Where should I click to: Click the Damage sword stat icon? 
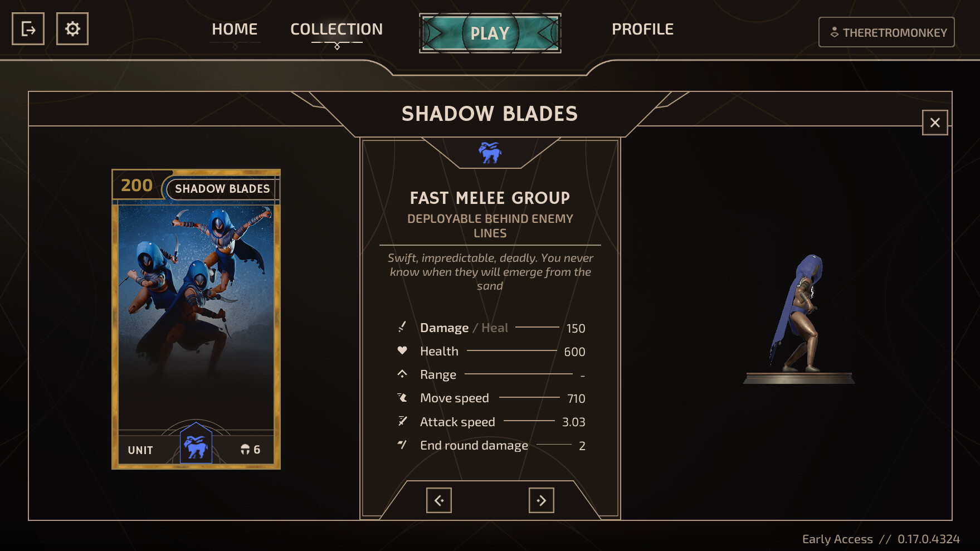click(x=402, y=327)
